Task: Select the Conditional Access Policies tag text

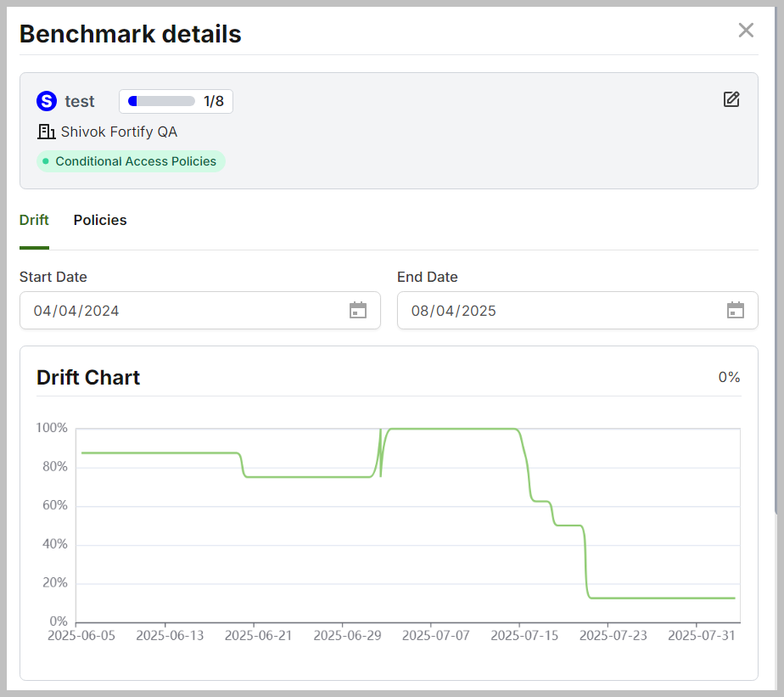Action: tap(136, 161)
